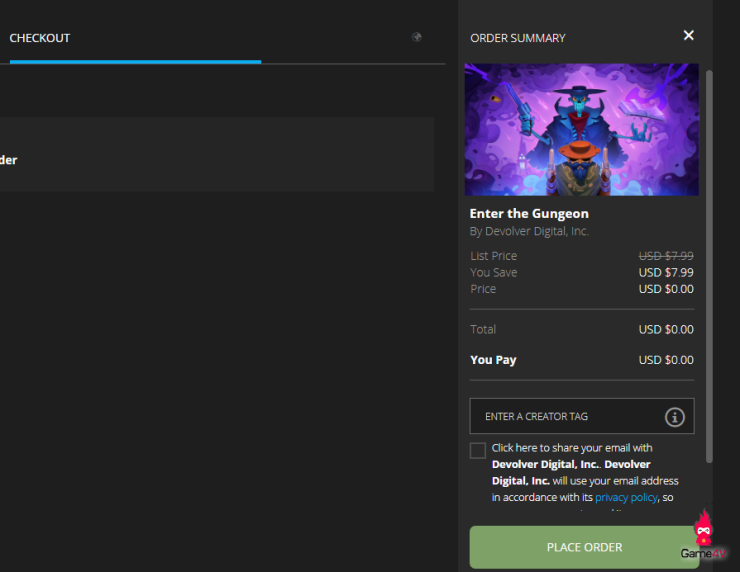Image resolution: width=740 pixels, height=572 pixels.
Task: Click the By Devolver Digital, Inc. publisher line
Action: [x=529, y=231]
